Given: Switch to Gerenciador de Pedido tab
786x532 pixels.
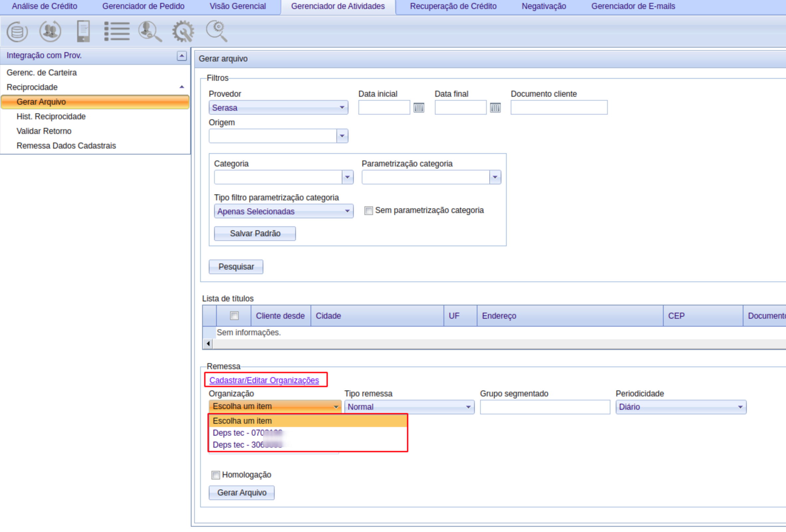Looking at the screenshot, I should pos(143,6).
